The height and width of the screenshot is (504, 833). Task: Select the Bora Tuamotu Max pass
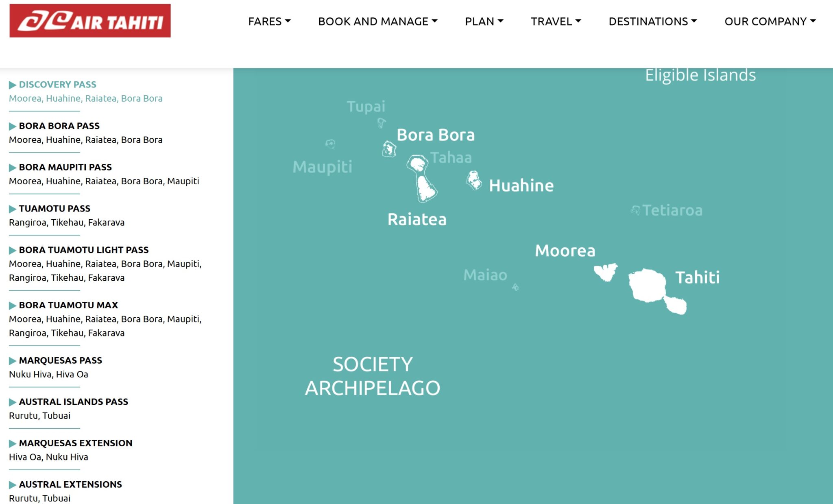click(68, 305)
